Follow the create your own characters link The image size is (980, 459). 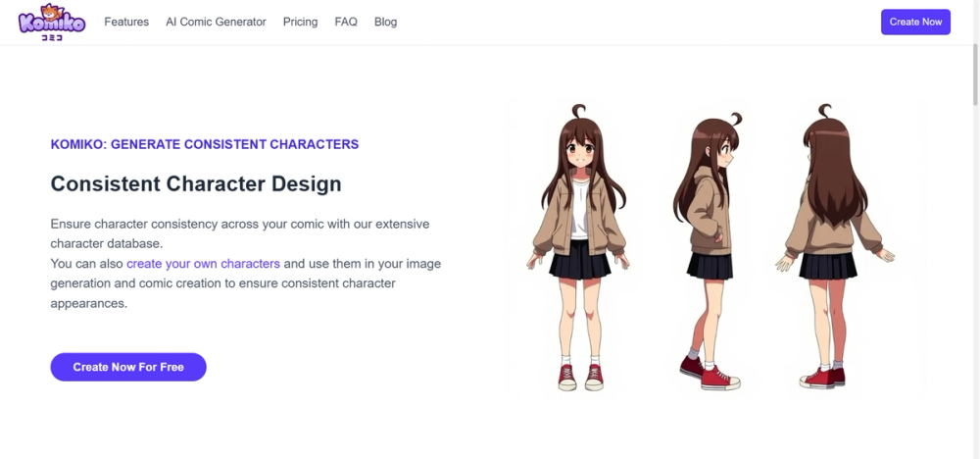coord(203,263)
